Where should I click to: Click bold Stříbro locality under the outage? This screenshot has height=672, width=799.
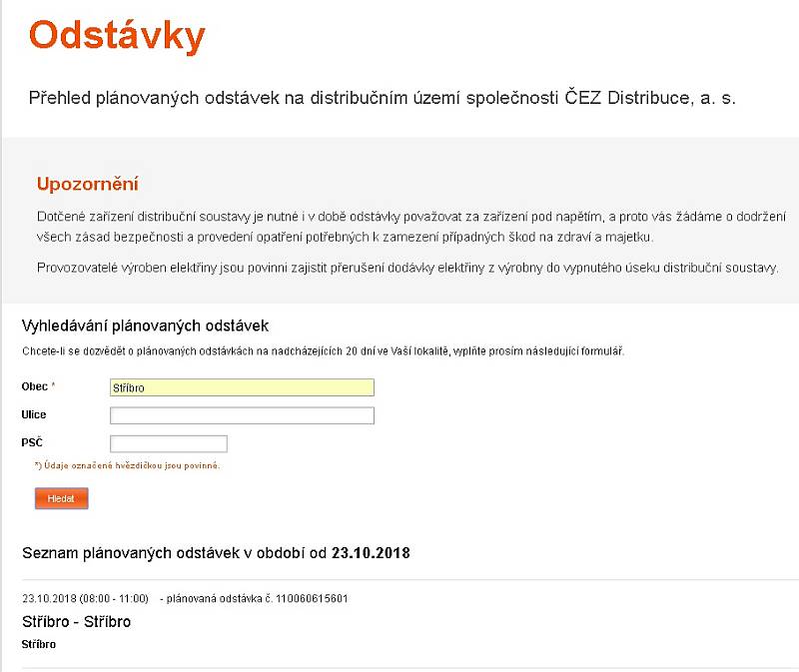tap(39, 644)
